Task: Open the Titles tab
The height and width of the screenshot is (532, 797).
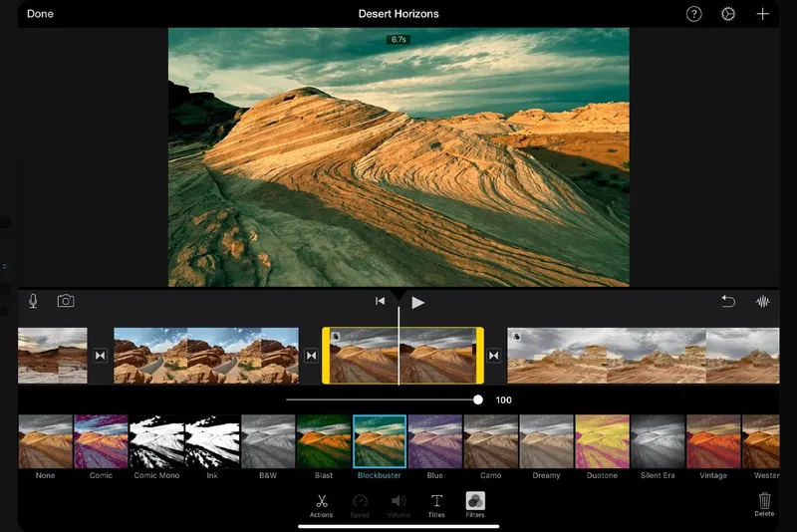Action: [x=436, y=506]
